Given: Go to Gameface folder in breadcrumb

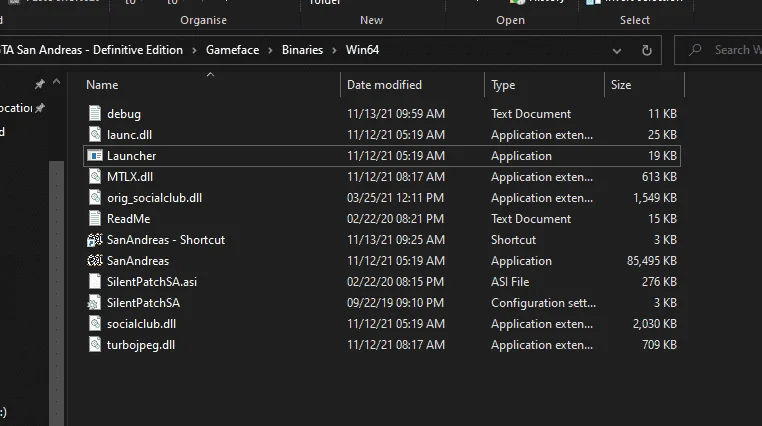Looking at the screenshot, I should coord(232,50).
